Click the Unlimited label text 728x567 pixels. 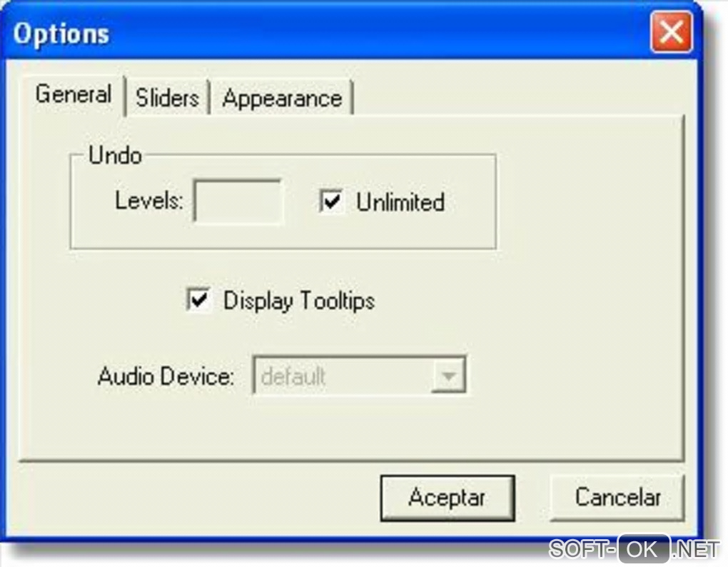click(400, 203)
